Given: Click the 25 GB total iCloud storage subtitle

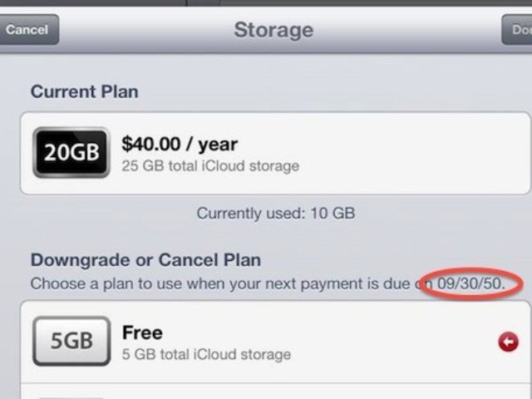Looking at the screenshot, I should pyautogui.click(x=210, y=166).
